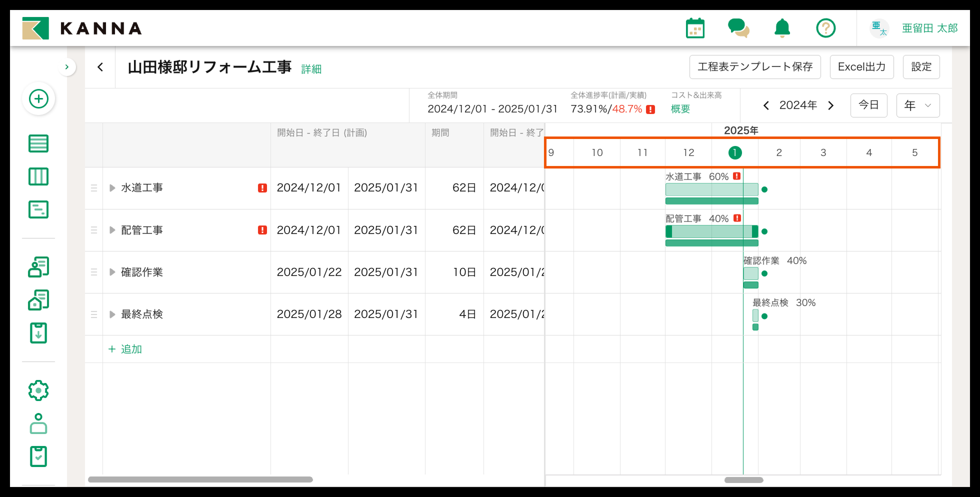The height and width of the screenshot is (497, 980).
Task: Click the 概要 cost overview link
Action: point(680,109)
